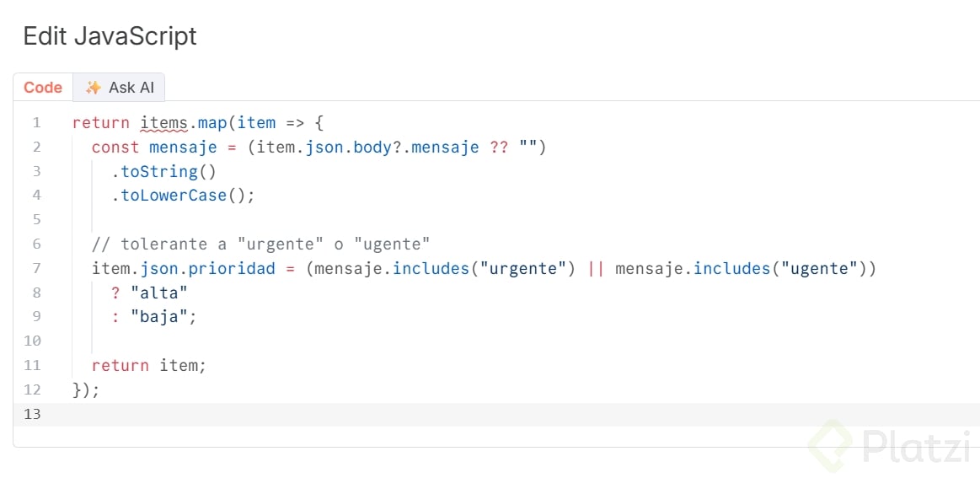Click the sparkle icon beside Ask AI
Screen dimensions: 980x478
point(94,88)
